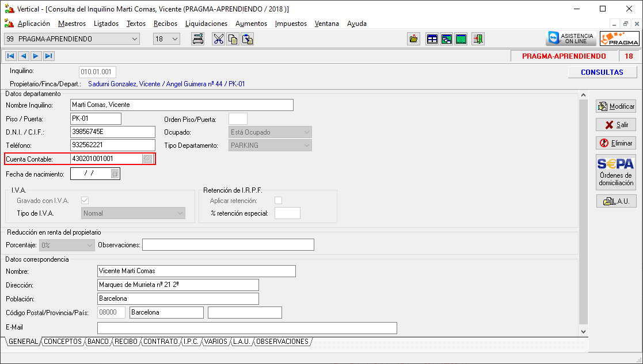Go to the first tenant record
This screenshot has width=643, height=364.
click(x=10, y=56)
